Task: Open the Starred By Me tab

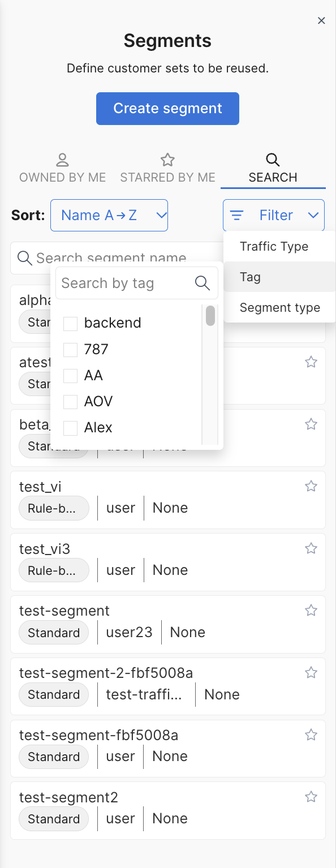Action: (167, 169)
